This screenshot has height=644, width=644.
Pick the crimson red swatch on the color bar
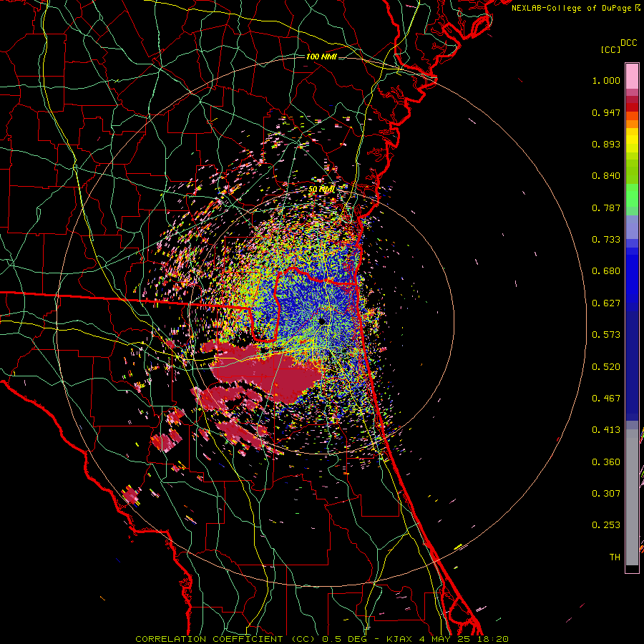pos(632,99)
